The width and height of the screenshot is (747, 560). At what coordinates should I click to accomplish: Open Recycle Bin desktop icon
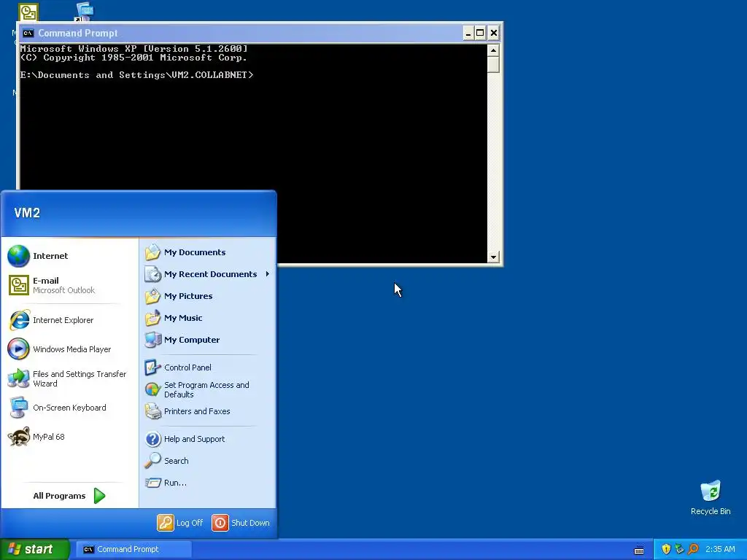[711, 491]
